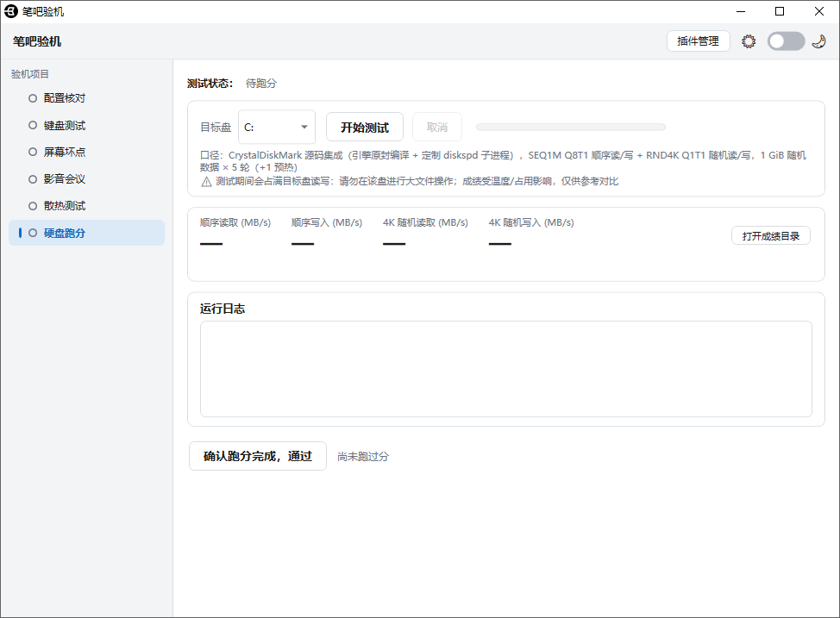The height and width of the screenshot is (618, 840).
Task: Click the 顺序写入 (MB/s) label
Action: coord(327,222)
